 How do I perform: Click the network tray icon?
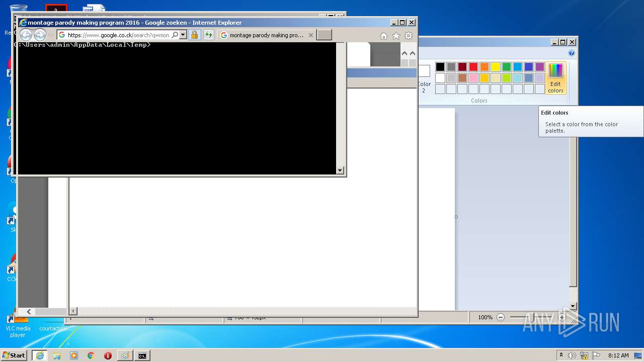pos(584,355)
